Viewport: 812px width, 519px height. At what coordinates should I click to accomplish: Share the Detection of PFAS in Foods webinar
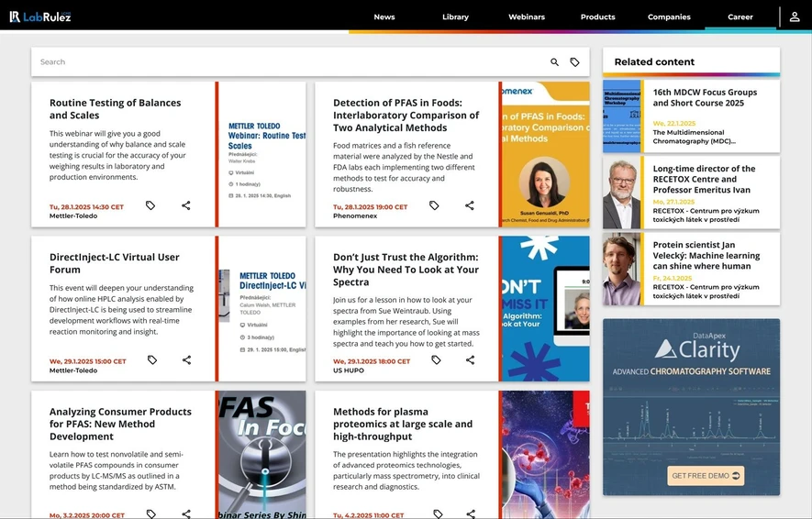[x=470, y=205]
